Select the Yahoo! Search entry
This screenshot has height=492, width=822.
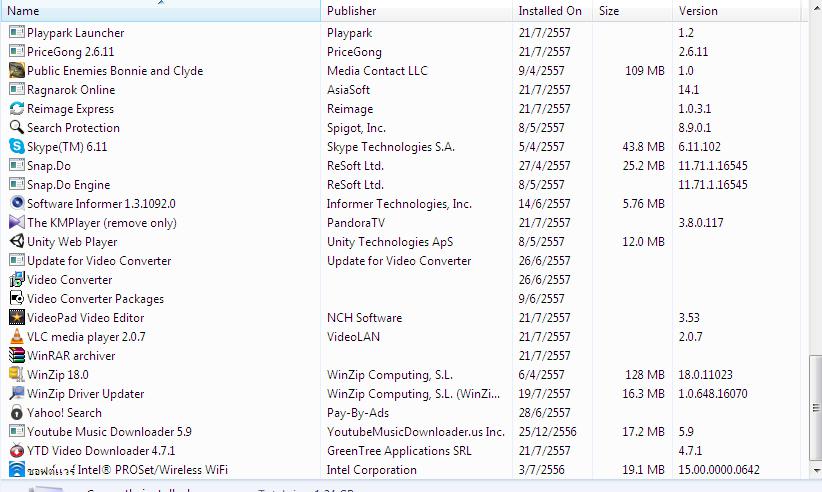[x=64, y=413]
